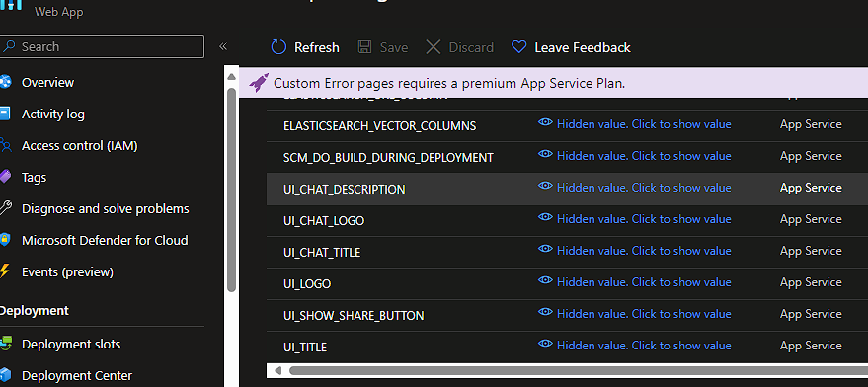Toggle the eye icon for UI_CHAT_DESCRIPTION
This screenshot has width=868, height=387.
(545, 187)
